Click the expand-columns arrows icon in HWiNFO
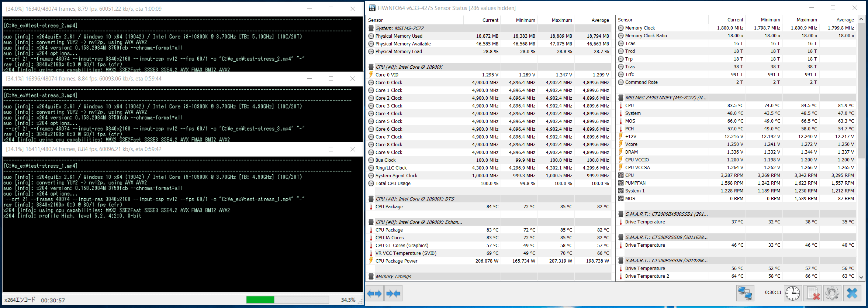The height and width of the screenshot is (308, 868). coord(375,294)
